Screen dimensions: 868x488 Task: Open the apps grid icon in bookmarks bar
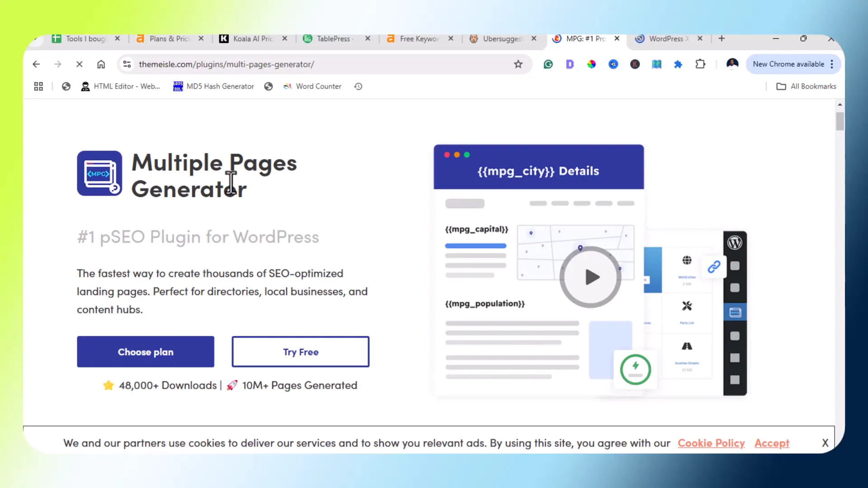(38, 86)
